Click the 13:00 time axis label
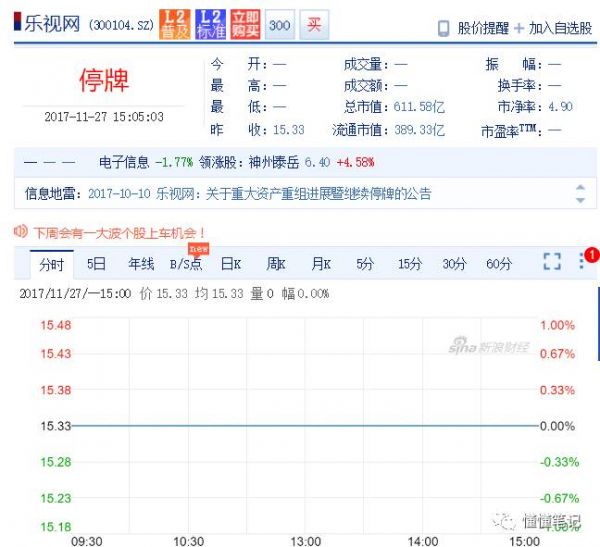The height and width of the screenshot is (547, 600). point(305,541)
